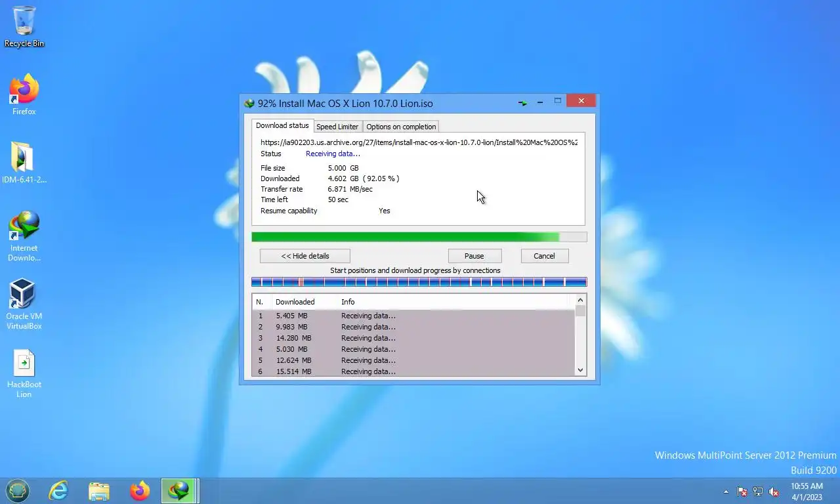The image size is (840, 504).
Task: Click the Downloaded column header
Action: (x=304, y=302)
